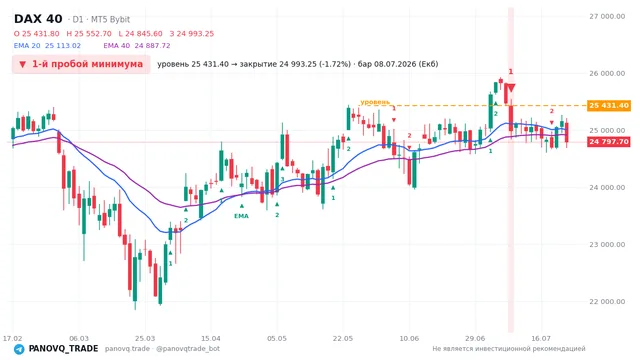Click the open value 'O 25 431.80'
This screenshot has width=640, height=360.
click(x=36, y=33)
